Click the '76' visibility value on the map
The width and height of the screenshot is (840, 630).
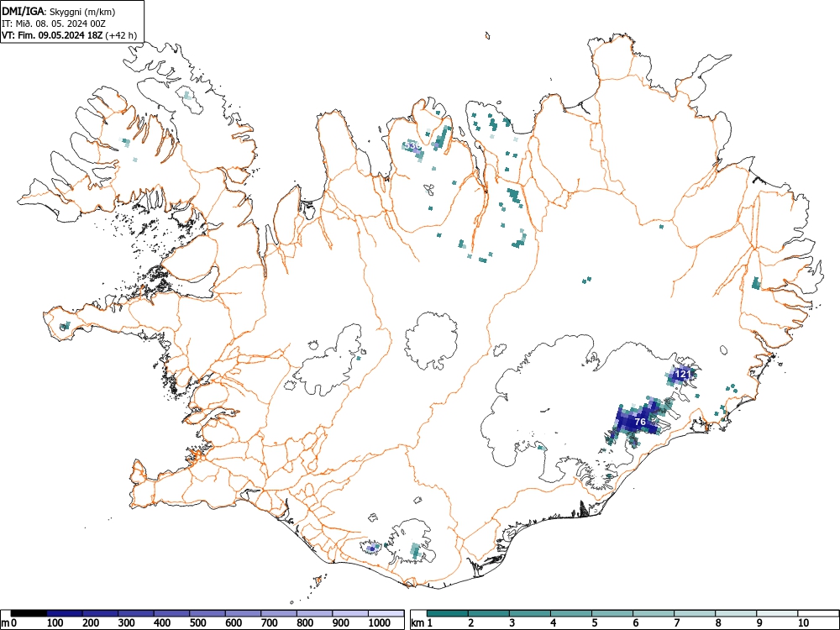click(x=639, y=422)
